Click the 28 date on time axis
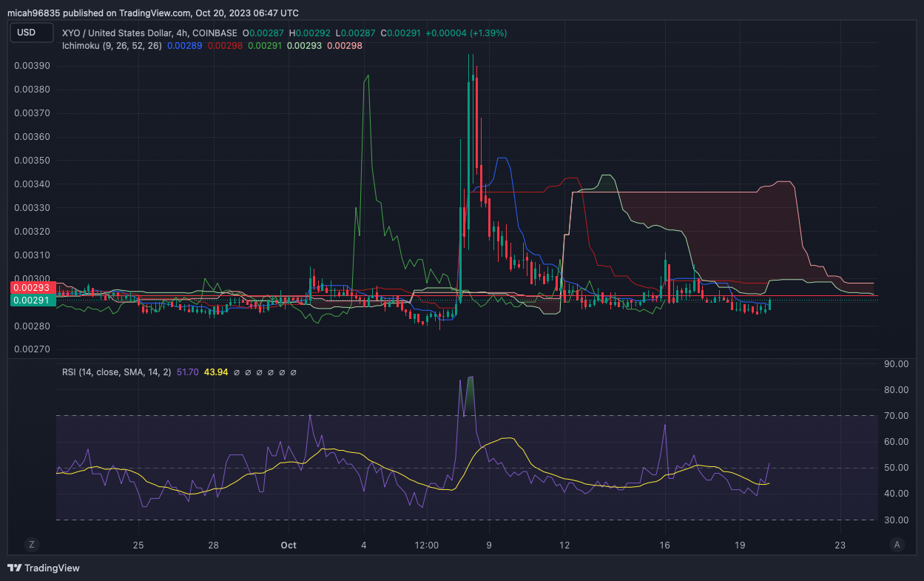This screenshot has width=924, height=581. point(213,545)
